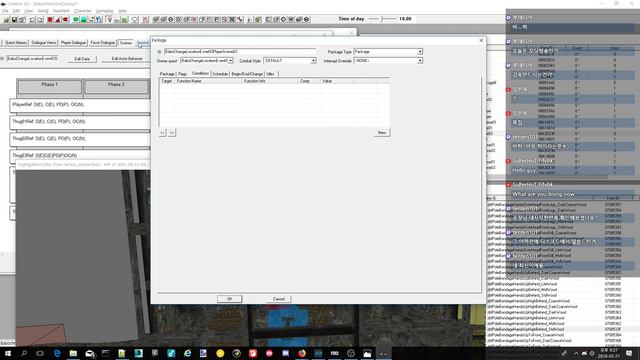640x360 pixels.
Task: Click the first green circle toolbar icon
Action: [x=76, y=20]
